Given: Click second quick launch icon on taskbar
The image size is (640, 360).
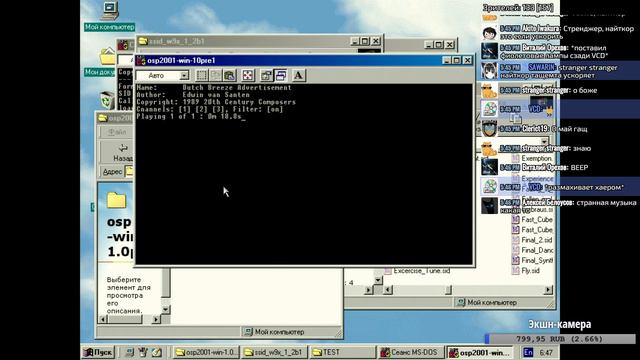Looking at the screenshot, I should click(142, 352).
